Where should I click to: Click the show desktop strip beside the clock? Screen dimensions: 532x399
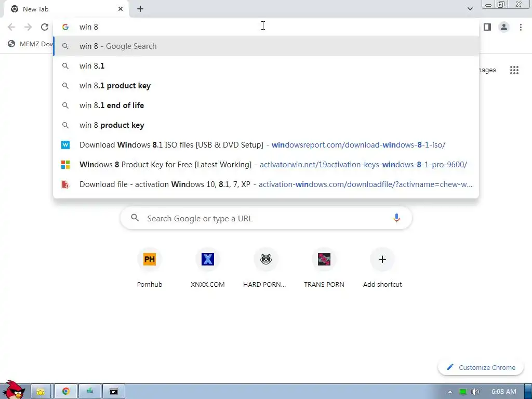click(528, 392)
